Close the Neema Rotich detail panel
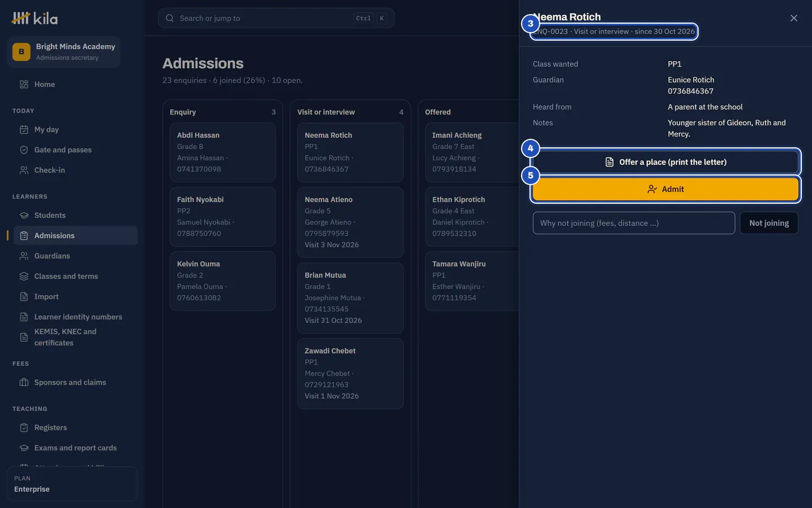Image resolution: width=812 pixels, height=508 pixels. point(793,18)
